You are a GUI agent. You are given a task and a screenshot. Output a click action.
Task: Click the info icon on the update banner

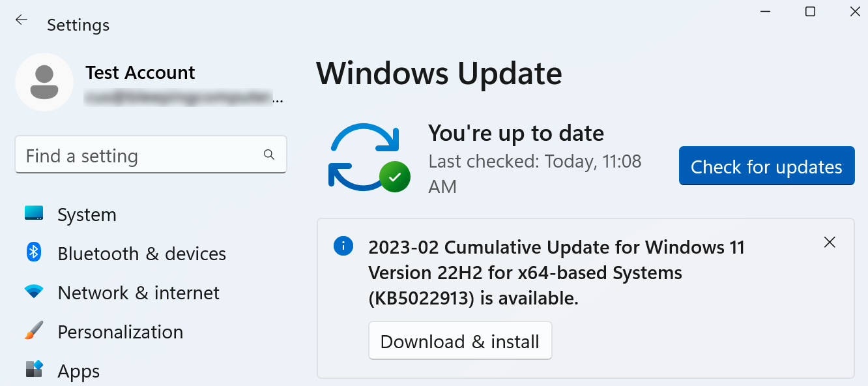point(343,246)
